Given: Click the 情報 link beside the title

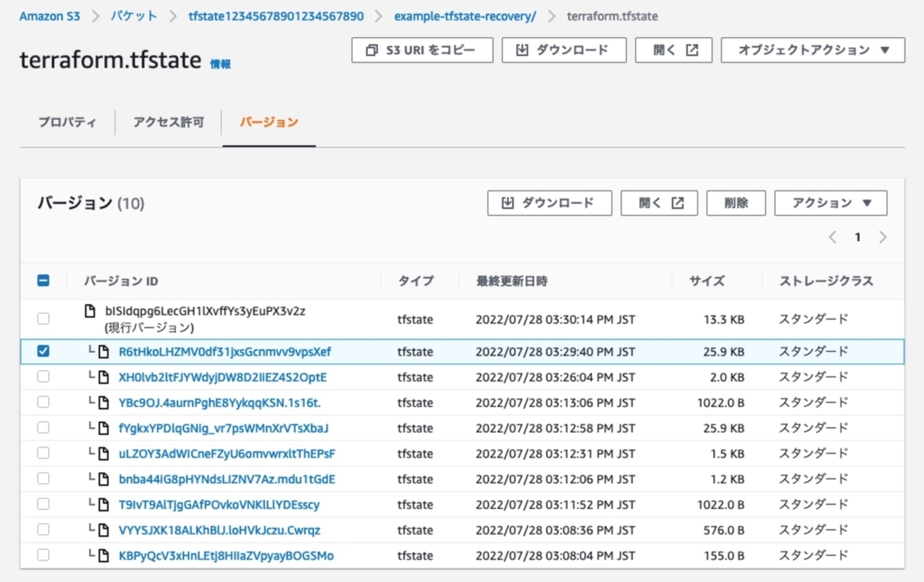Looking at the screenshot, I should click(x=220, y=64).
